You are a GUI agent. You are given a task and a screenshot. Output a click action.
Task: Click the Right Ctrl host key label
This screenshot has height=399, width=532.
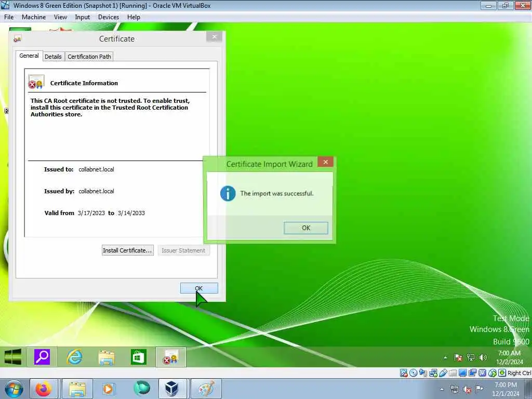[x=519, y=373]
